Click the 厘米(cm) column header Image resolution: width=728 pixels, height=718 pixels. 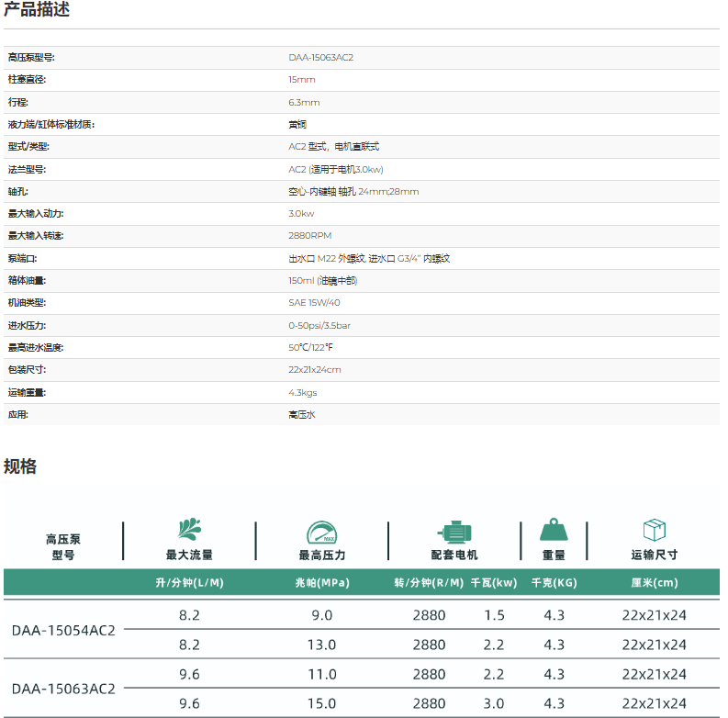pyautogui.click(x=654, y=583)
